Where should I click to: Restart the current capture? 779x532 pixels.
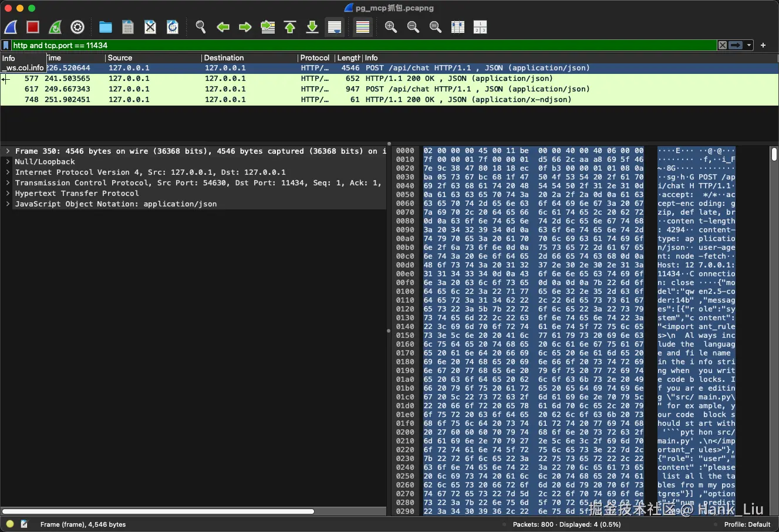click(55, 27)
